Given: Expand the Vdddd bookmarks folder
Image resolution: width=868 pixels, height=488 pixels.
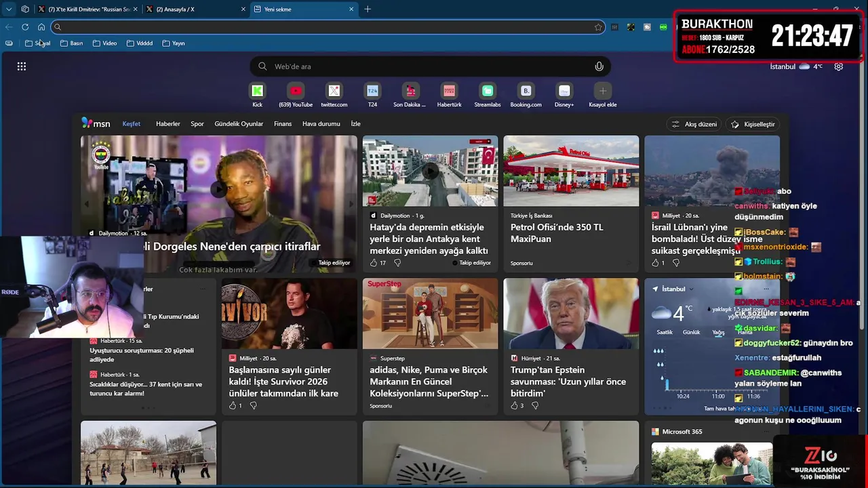Looking at the screenshot, I should point(139,43).
